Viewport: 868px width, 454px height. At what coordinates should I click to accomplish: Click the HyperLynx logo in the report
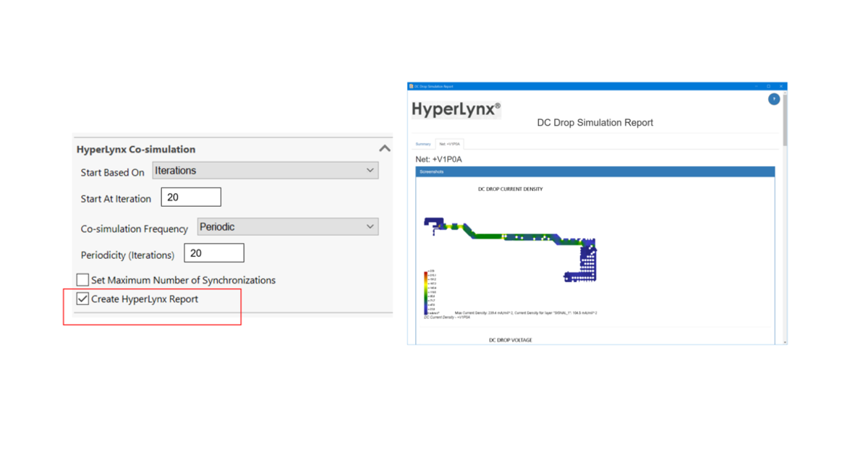point(456,109)
